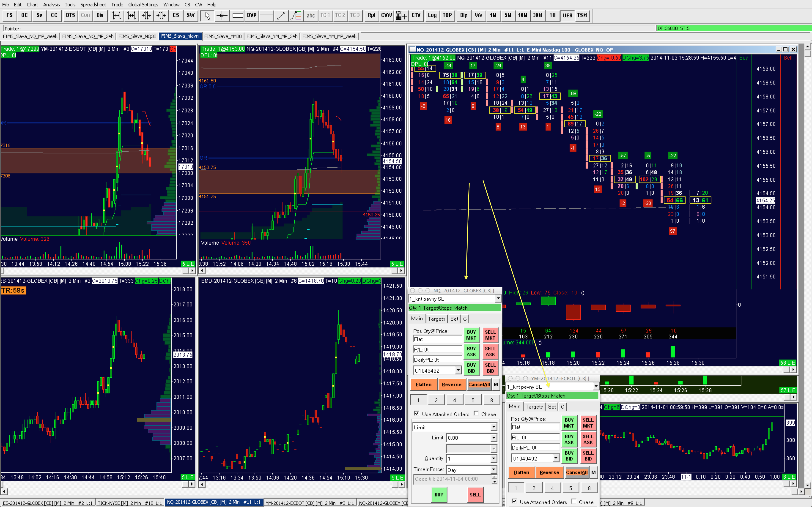Switch to the FIMS_Slava_YM30 chartbook tab
Screen dimensions: 812x507
pos(223,36)
